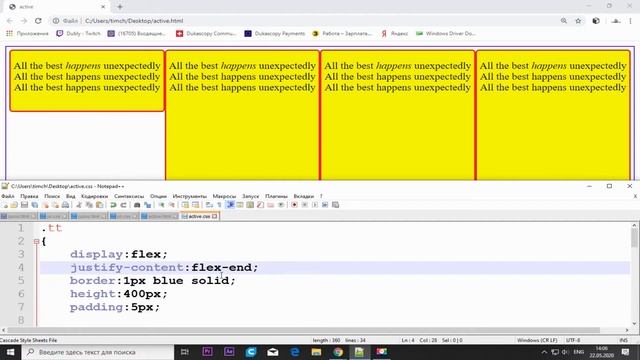Screen dimensions: 640x360
Task: Redo the edit with the toolbar arrow
Action: coord(123,205)
